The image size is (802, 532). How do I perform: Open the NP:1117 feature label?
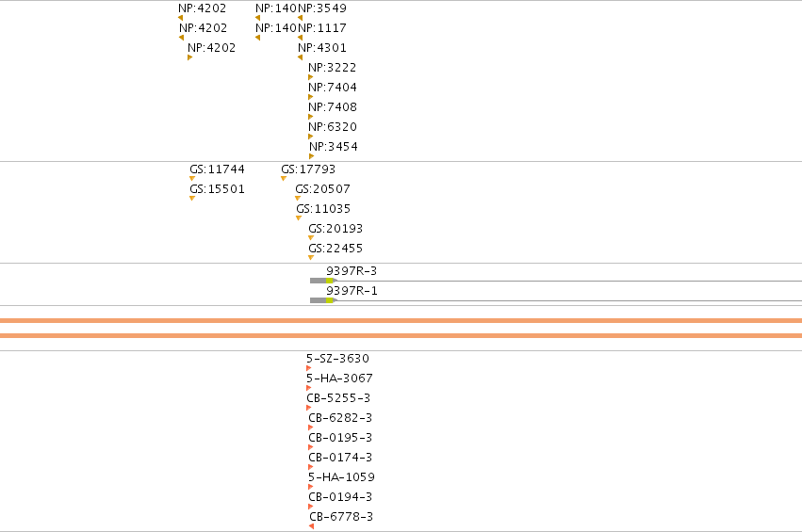(322, 28)
